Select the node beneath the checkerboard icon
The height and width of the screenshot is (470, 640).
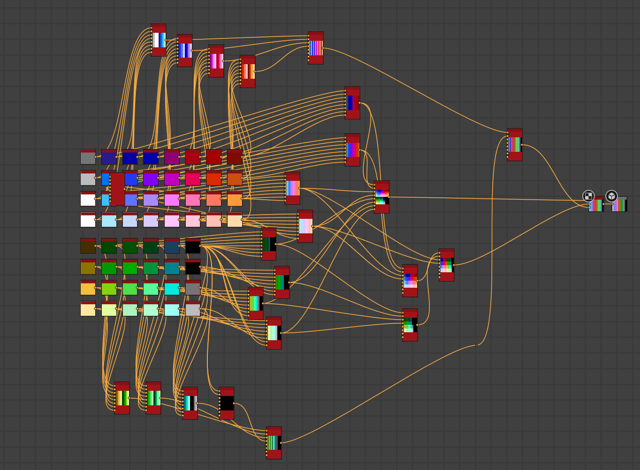pyautogui.click(x=596, y=205)
